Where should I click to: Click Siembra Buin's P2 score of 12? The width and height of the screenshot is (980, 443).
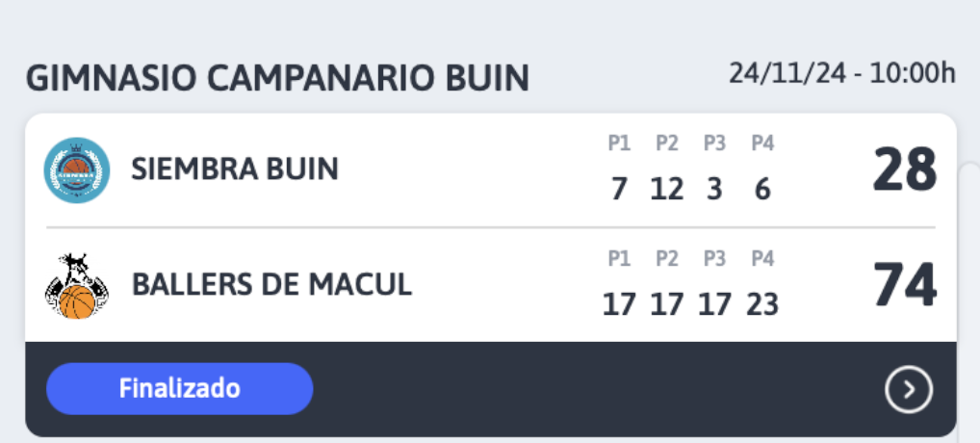[x=666, y=189]
